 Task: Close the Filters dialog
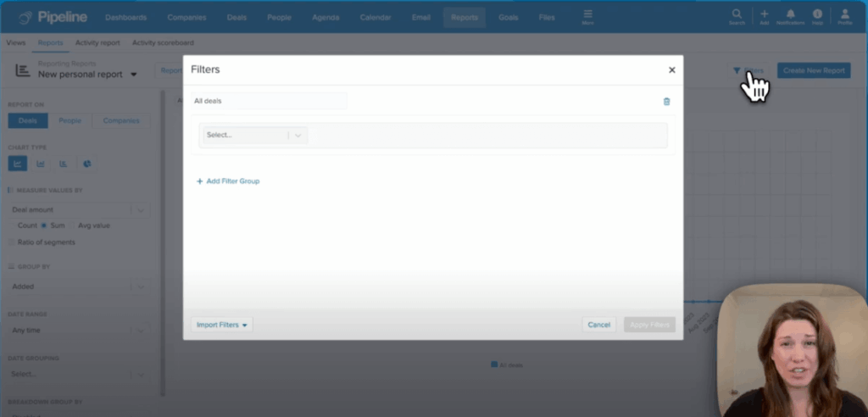[x=672, y=69]
